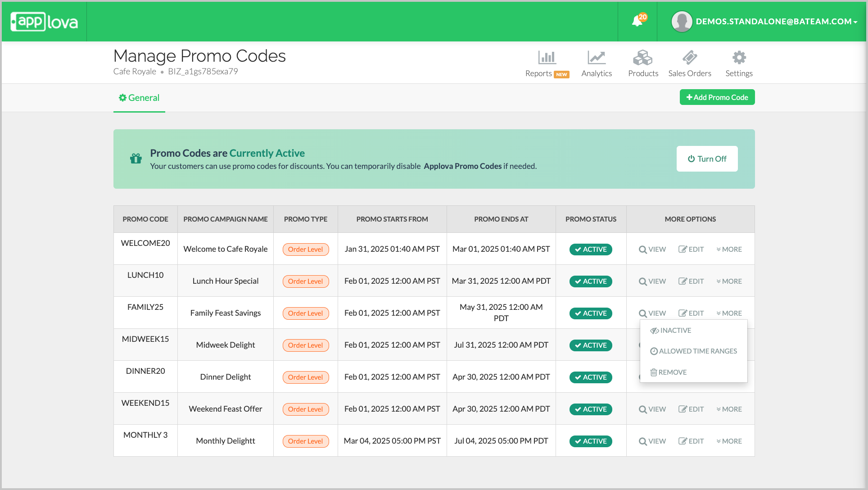The width and height of the screenshot is (868, 490).
Task: Open the Analytics line graph icon
Action: coord(596,58)
